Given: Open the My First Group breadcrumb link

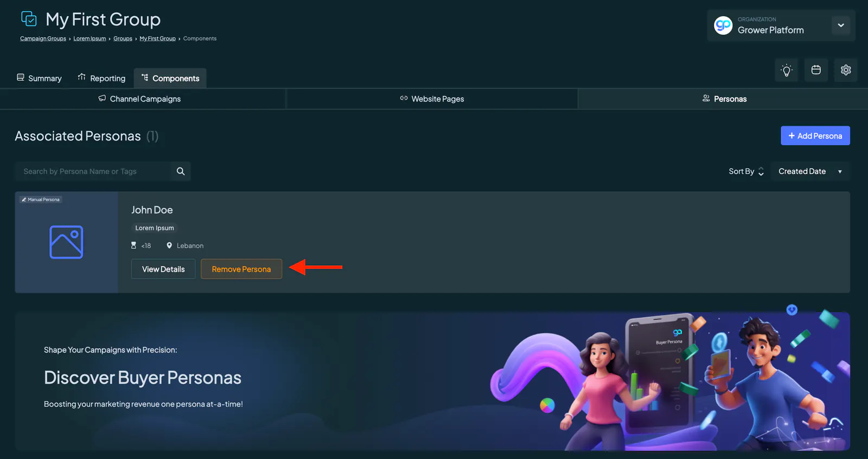Looking at the screenshot, I should (x=157, y=38).
